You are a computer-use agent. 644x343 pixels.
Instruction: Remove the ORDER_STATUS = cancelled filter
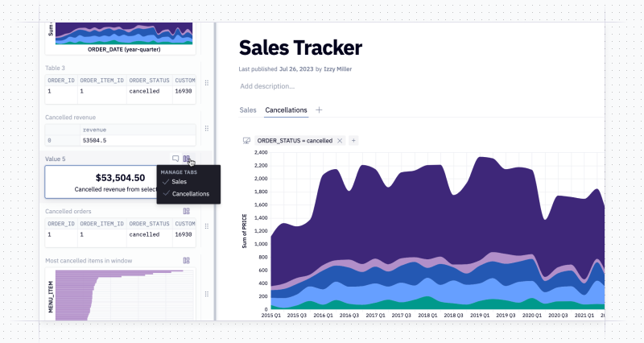click(x=340, y=140)
